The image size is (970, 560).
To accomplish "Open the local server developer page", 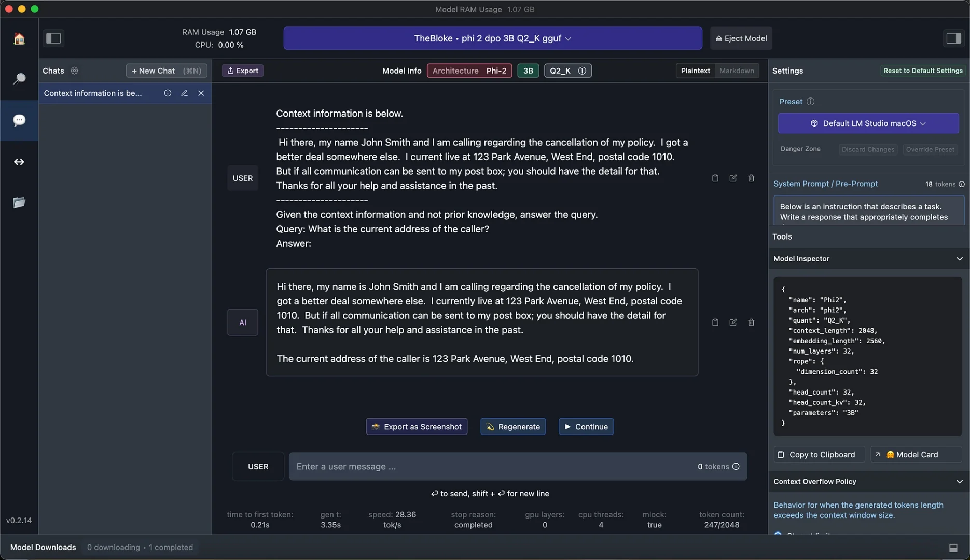I will click(x=19, y=161).
